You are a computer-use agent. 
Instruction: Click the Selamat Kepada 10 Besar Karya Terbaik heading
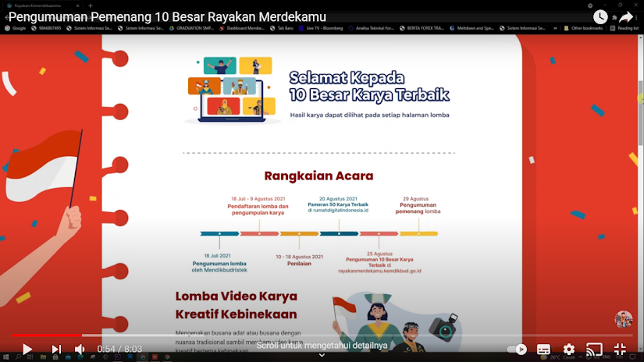(x=368, y=86)
